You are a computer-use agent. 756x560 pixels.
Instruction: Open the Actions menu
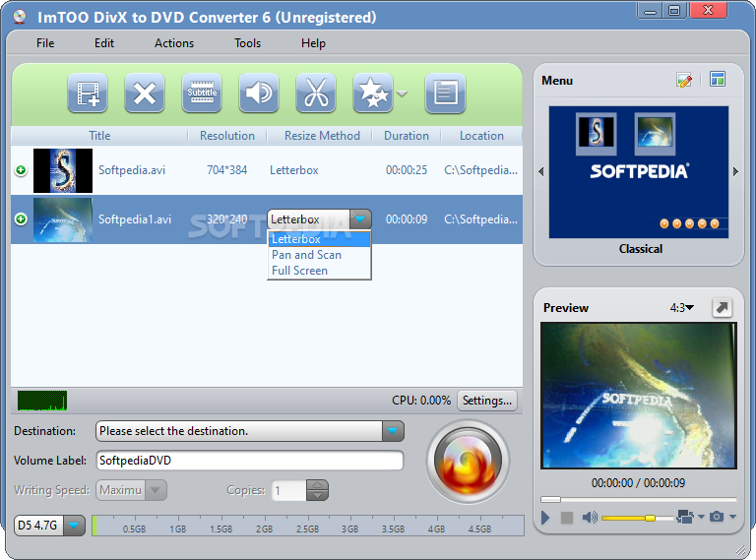click(174, 43)
